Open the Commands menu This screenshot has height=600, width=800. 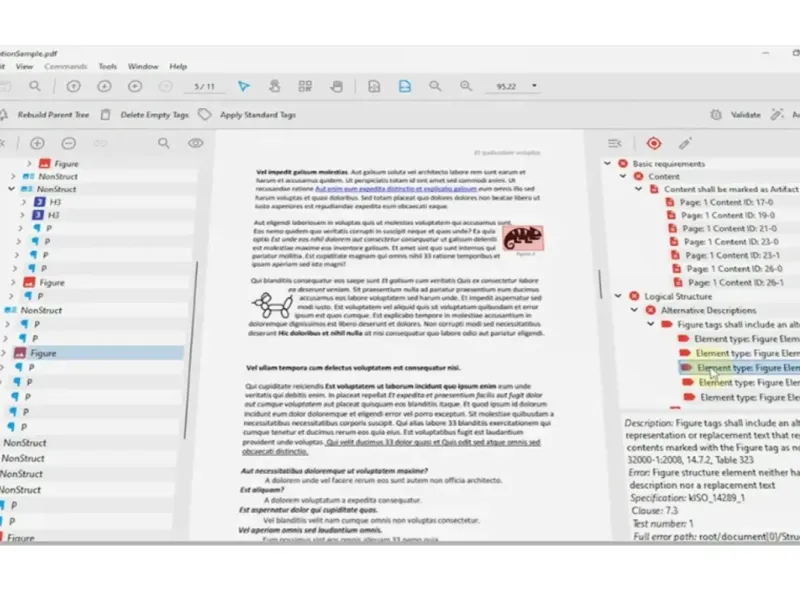pos(65,66)
